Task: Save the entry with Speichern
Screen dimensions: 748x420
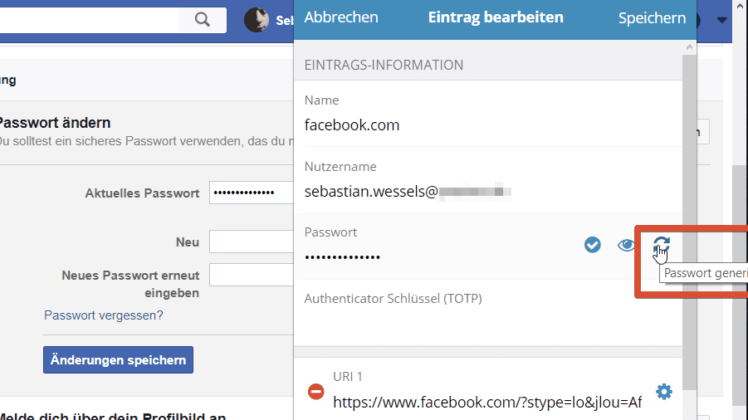Action: pyautogui.click(x=652, y=17)
